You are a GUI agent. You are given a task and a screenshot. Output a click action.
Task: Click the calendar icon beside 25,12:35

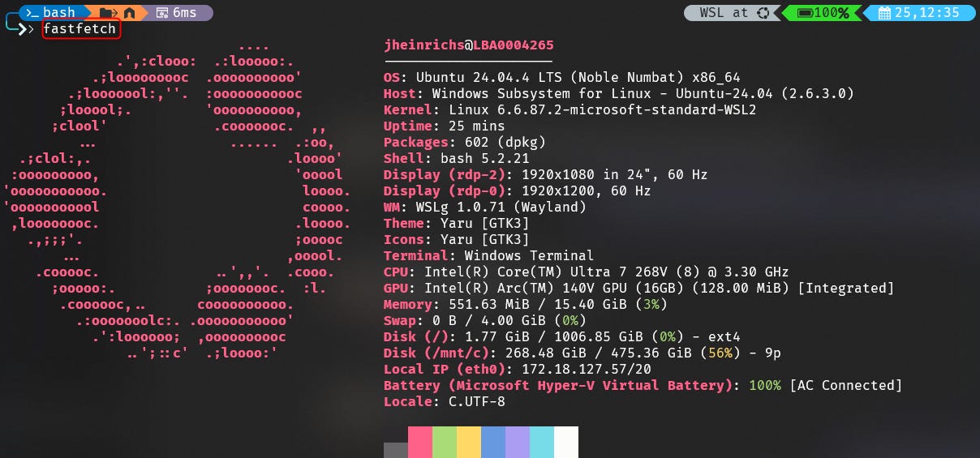tap(884, 12)
